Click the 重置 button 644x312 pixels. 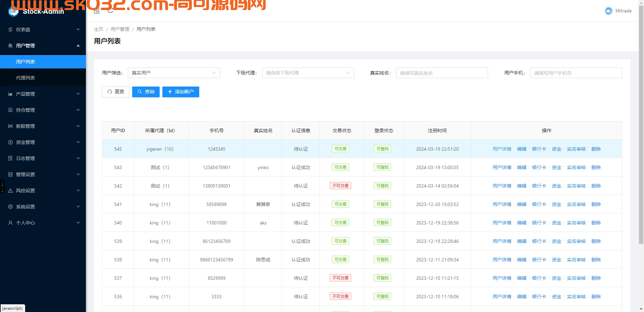coord(116,92)
